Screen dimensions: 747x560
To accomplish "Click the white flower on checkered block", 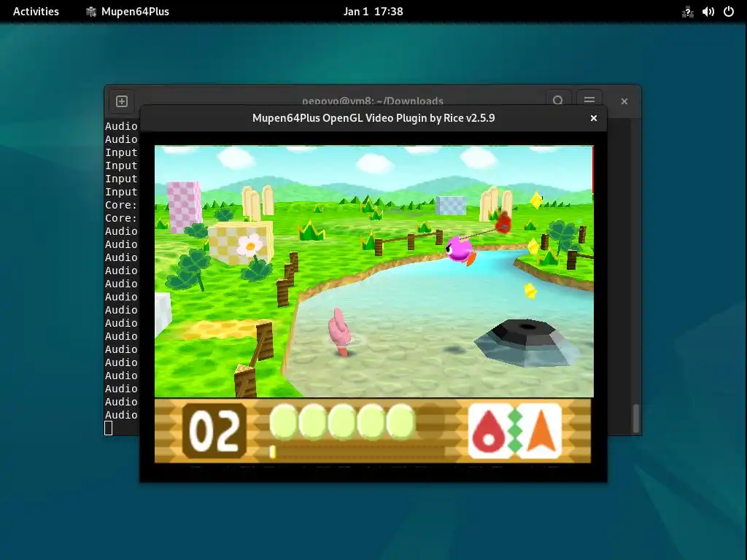I will (x=249, y=245).
